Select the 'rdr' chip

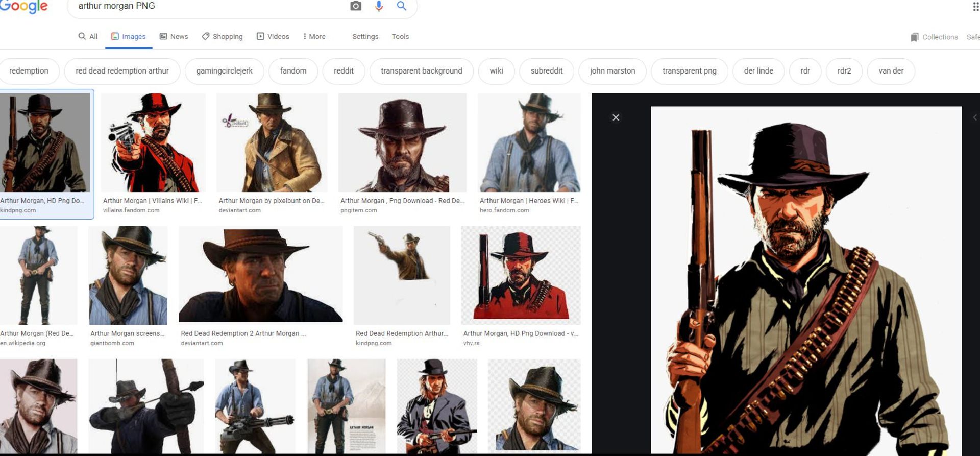[805, 71]
